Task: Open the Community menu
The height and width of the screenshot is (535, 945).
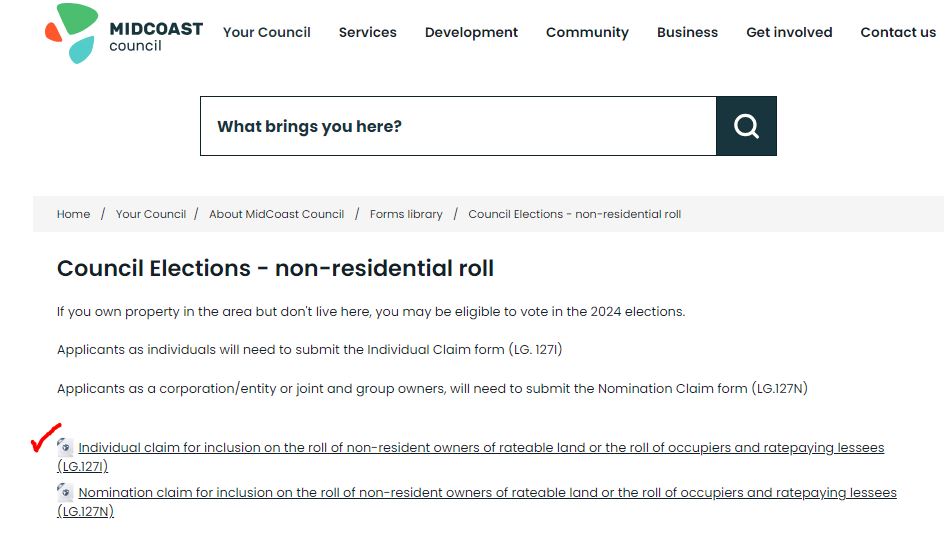Action: (x=587, y=33)
